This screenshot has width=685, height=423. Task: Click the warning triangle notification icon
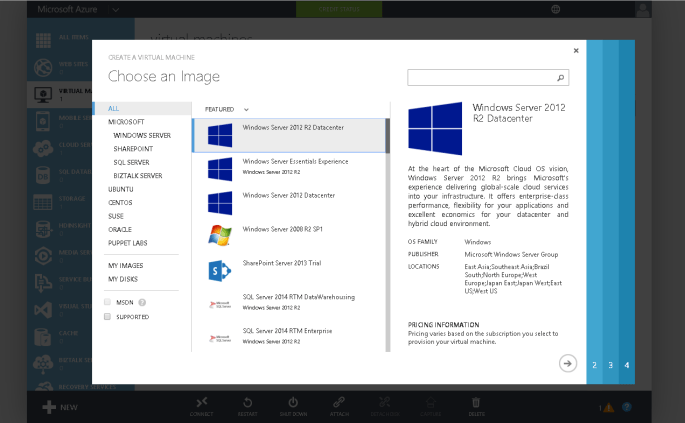point(608,408)
